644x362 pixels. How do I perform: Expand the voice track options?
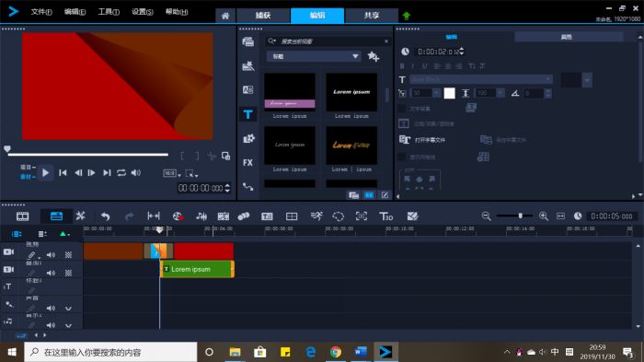click(68, 309)
